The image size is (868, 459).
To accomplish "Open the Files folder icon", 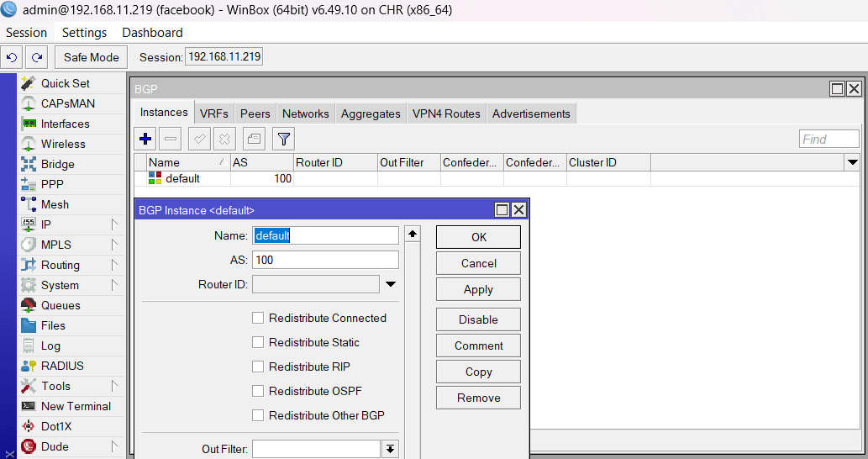I will 29,325.
